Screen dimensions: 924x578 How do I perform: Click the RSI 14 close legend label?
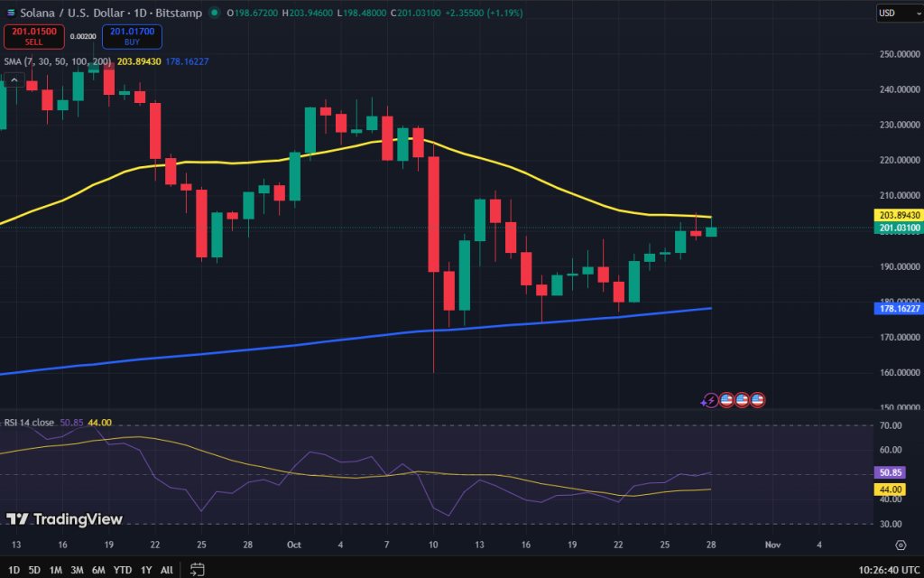click(40, 422)
